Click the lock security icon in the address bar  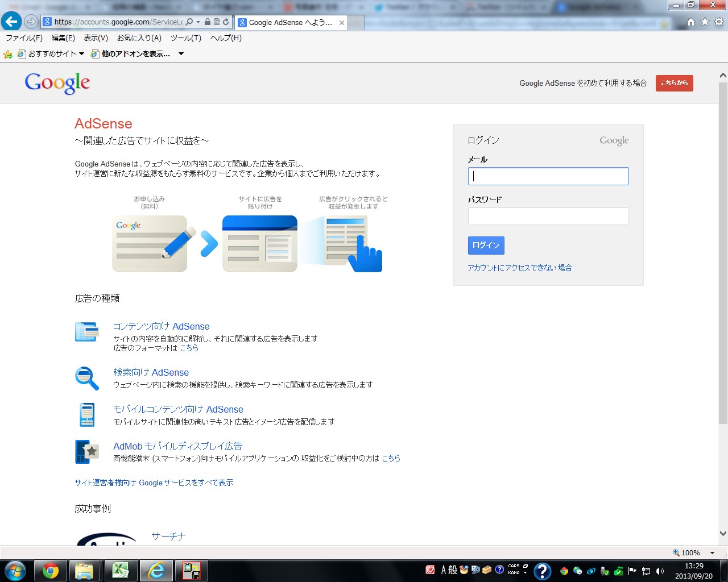point(208,22)
